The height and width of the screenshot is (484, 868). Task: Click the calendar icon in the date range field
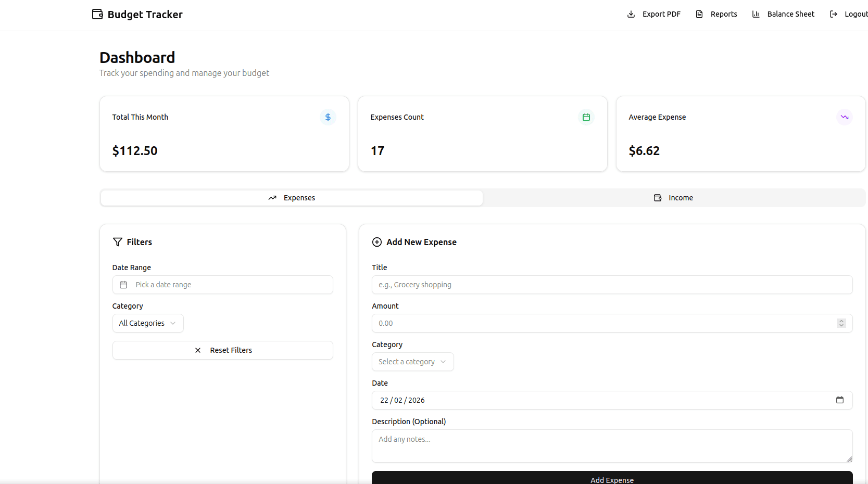click(x=123, y=285)
